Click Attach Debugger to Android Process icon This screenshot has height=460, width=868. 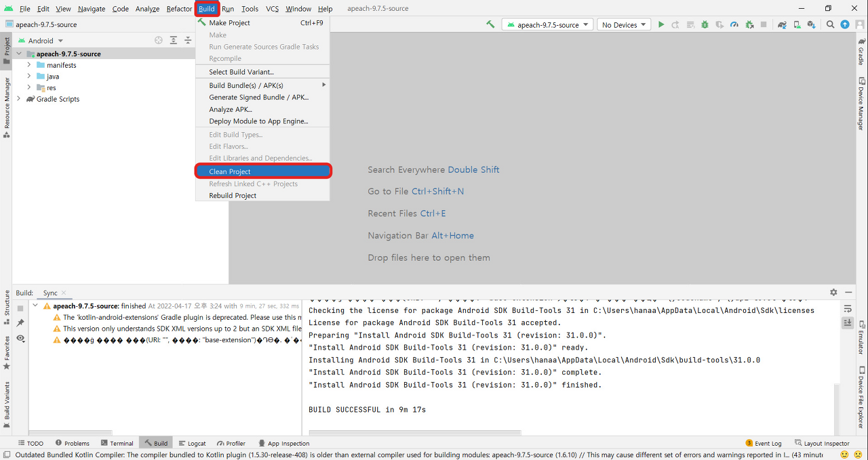(x=749, y=24)
